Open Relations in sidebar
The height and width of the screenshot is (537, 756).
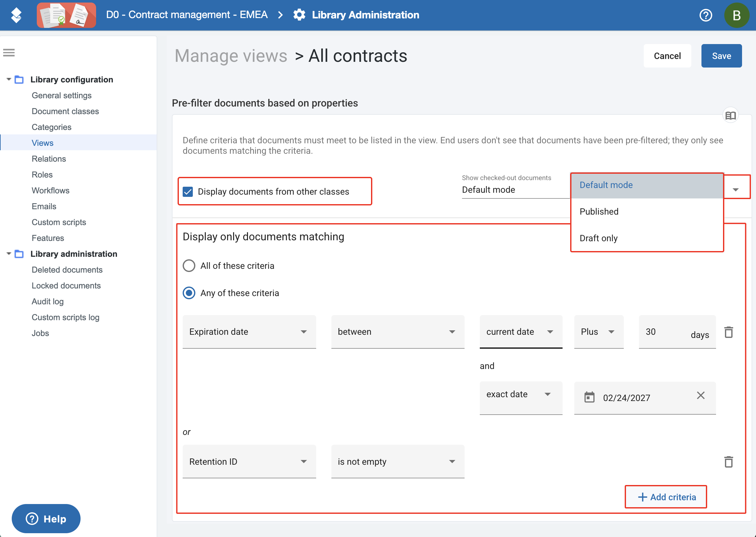coord(49,159)
